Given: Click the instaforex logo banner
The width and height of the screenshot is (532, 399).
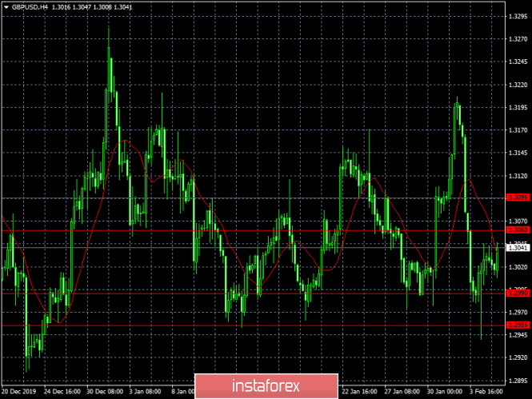Looking at the screenshot, I should pos(266,385).
